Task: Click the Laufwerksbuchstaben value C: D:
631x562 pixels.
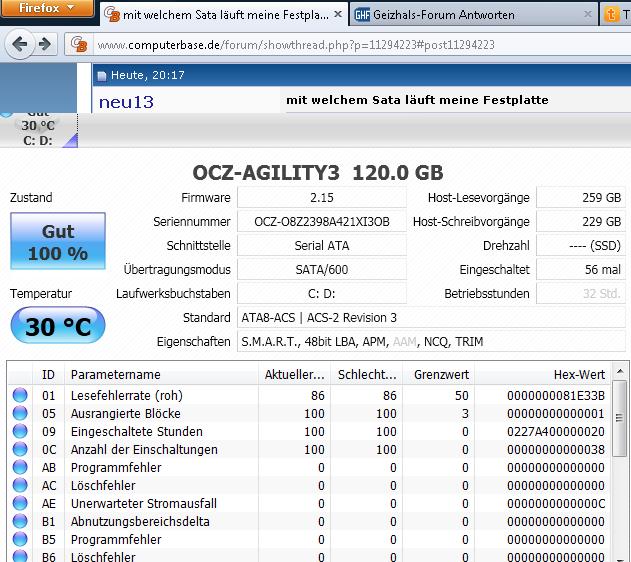Action: (322, 294)
